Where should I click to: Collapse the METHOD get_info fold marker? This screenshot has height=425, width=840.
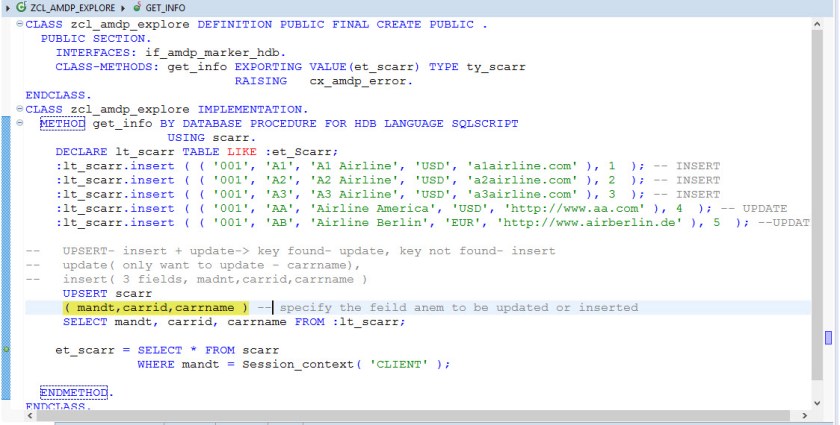tap(20, 123)
